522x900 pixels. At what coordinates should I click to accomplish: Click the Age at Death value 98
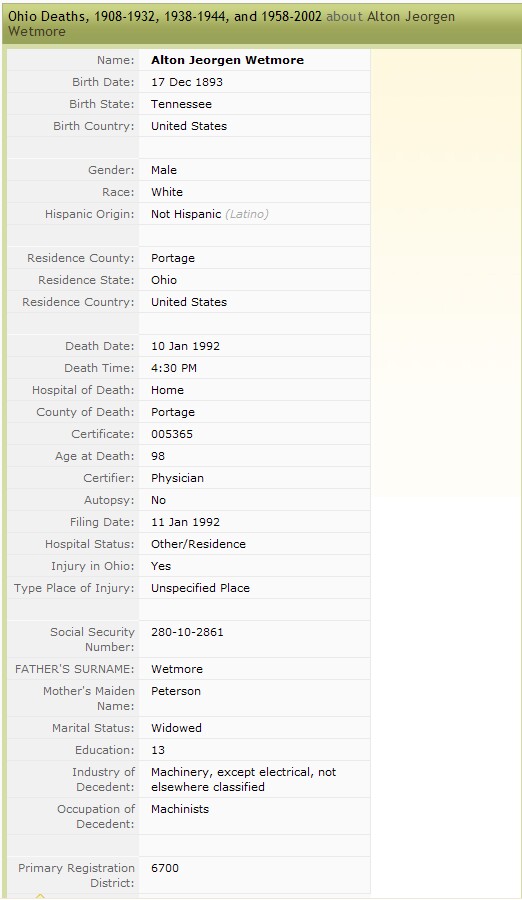point(158,456)
